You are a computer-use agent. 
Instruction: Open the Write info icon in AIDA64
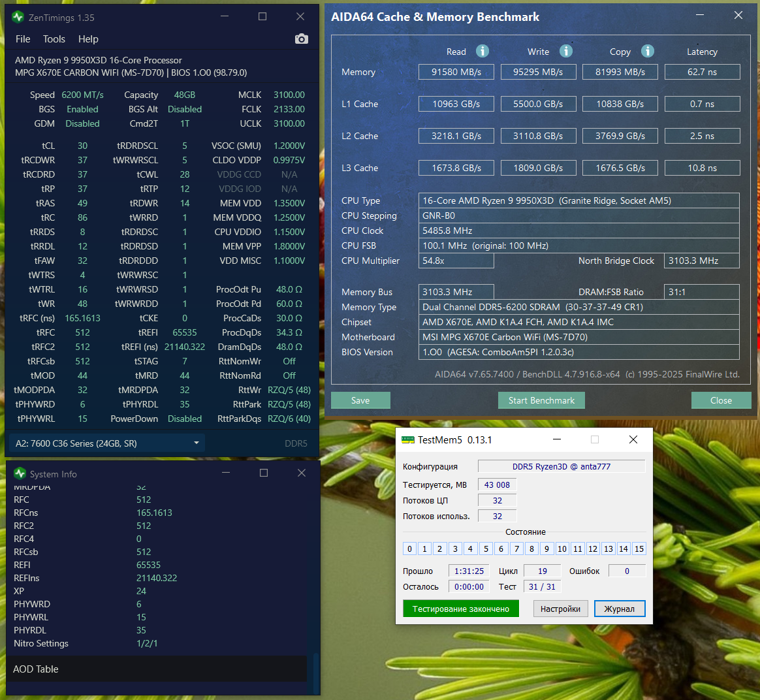[565, 51]
